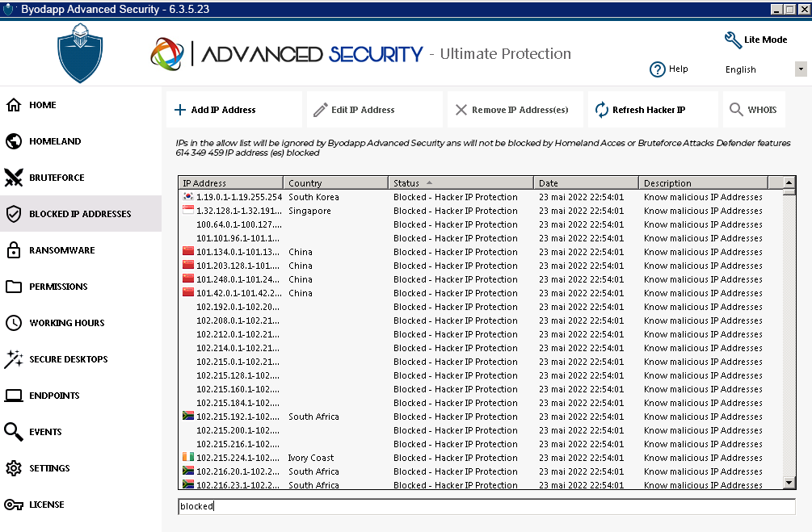This screenshot has width=812, height=532.
Task: Click the knight shield logo
Action: 80,53
